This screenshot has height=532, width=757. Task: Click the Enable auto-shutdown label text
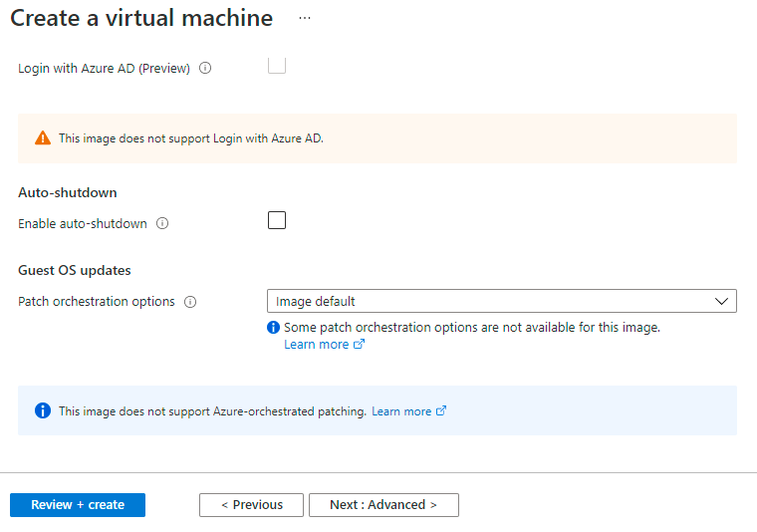pos(83,224)
